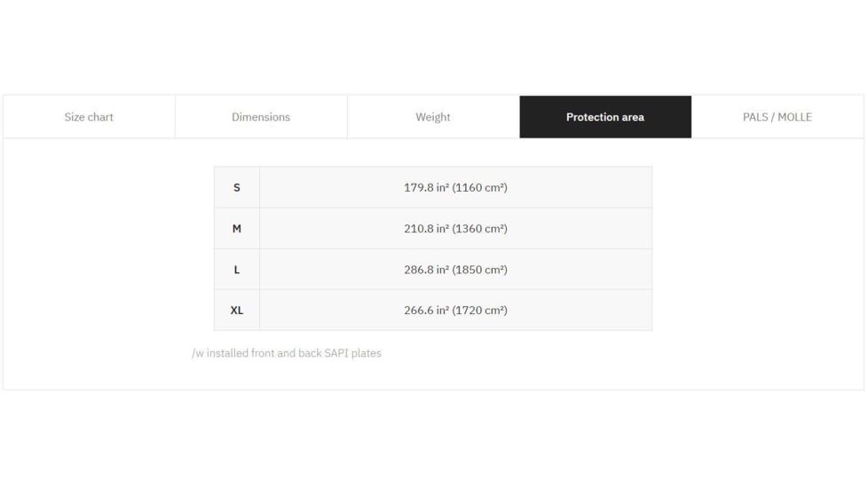The width and height of the screenshot is (868, 488).
Task: Select the 1360 cm² measurement
Action: click(x=480, y=229)
